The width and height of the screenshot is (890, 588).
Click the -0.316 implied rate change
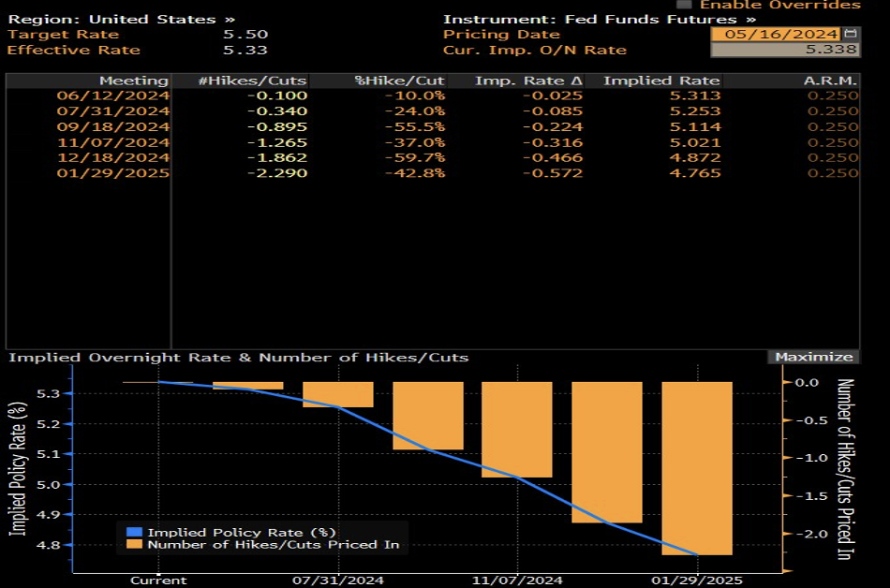553,142
